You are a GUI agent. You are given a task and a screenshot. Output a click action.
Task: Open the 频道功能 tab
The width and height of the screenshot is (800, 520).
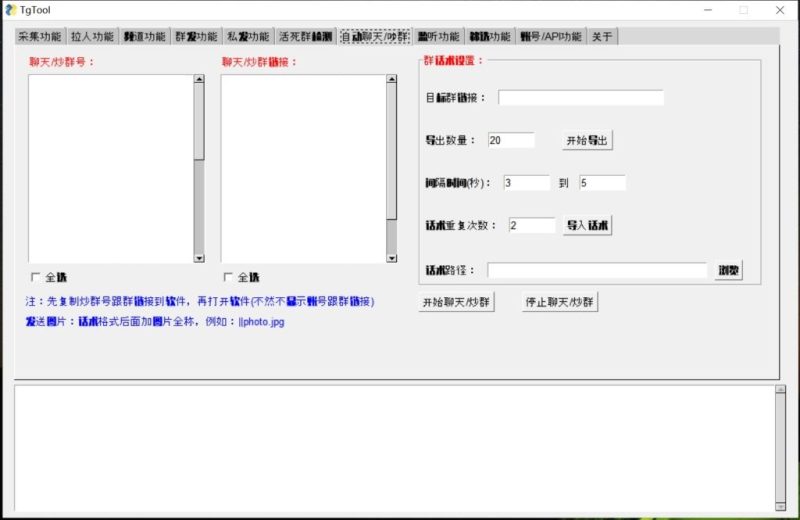(145, 37)
